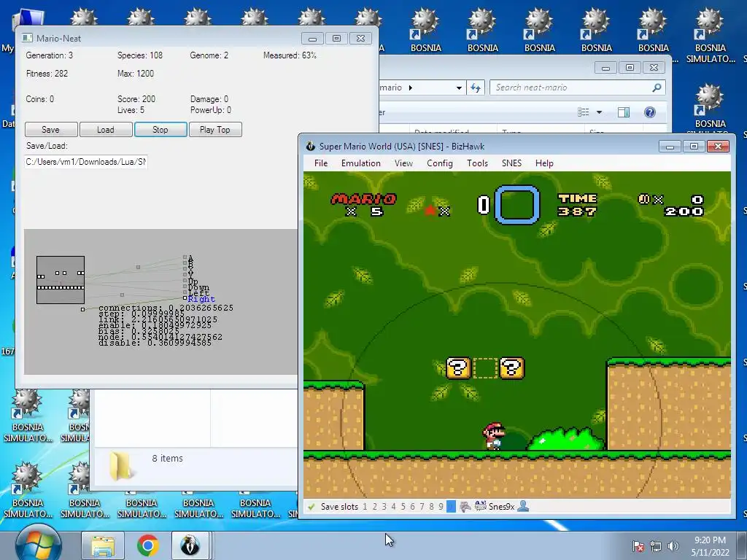Screen dimensions: 747x560
Task: Open Explorer help with question mark icon
Action: 650,112
